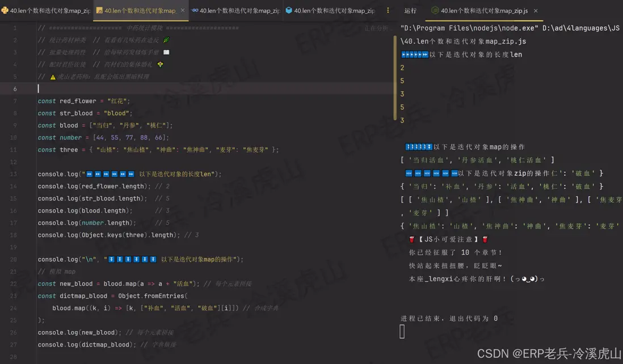Click 'console.log(new_blood)' on line 26
The height and width of the screenshot is (364, 623).
coord(79,332)
